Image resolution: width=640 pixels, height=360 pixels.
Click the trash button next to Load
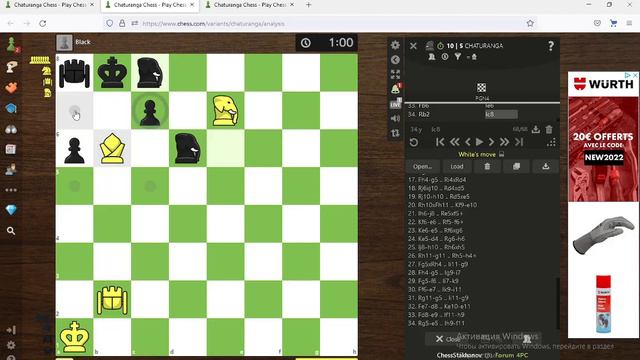pyautogui.click(x=487, y=167)
